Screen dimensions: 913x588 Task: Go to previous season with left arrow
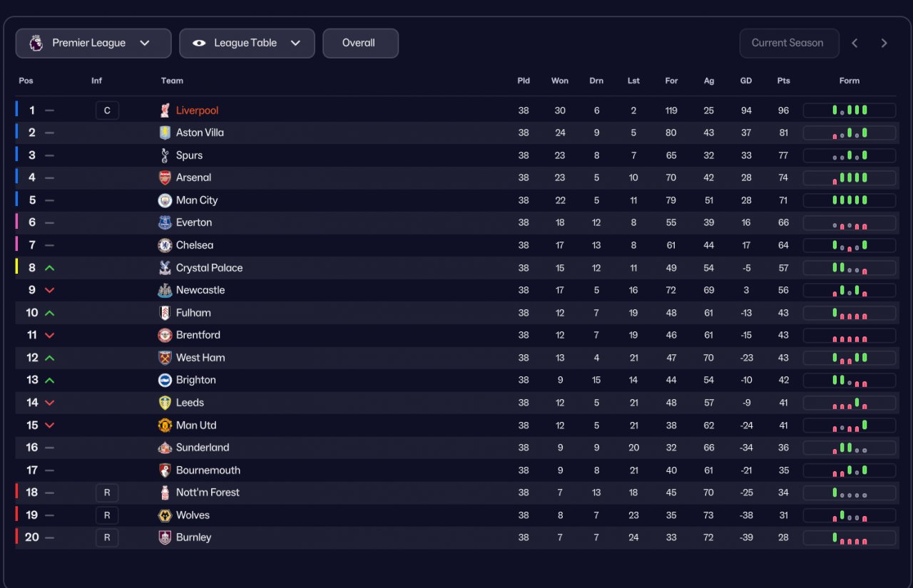[x=855, y=43]
